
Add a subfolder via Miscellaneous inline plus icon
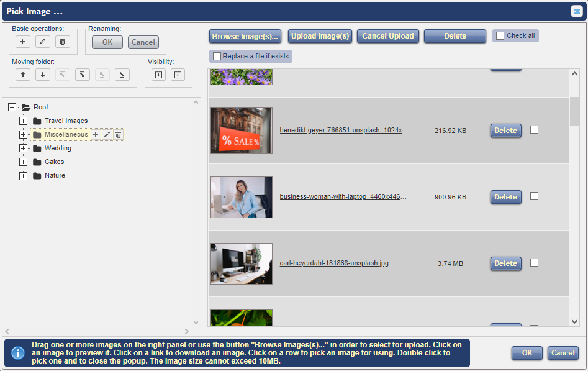(96, 134)
